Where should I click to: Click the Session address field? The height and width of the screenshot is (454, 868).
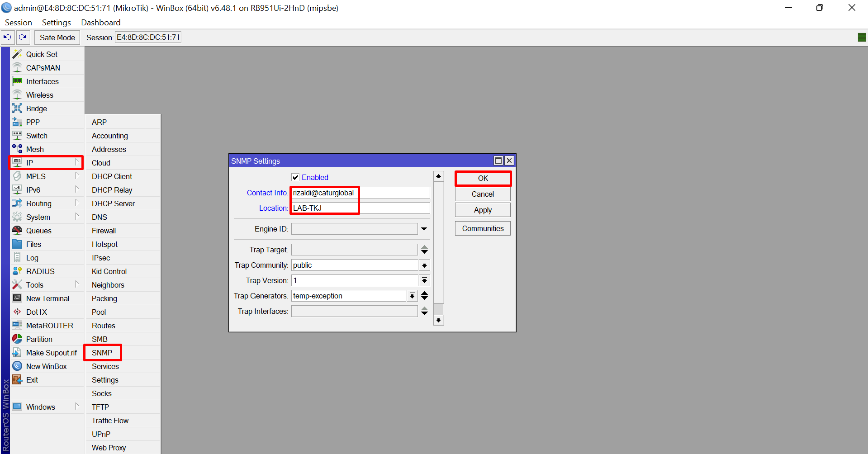click(x=148, y=37)
